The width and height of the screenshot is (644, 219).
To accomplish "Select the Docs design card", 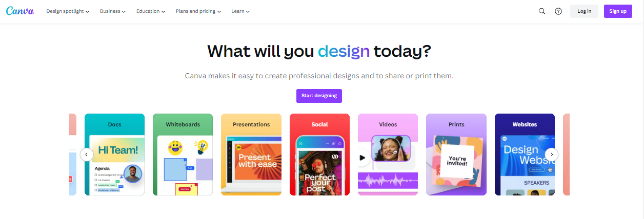I will point(114,155).
